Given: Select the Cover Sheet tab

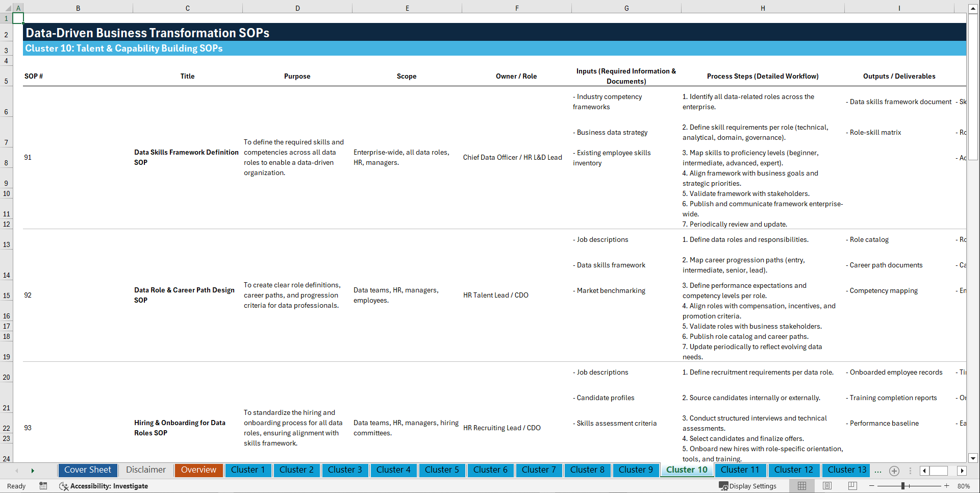Looking at the screenshot, I should pos(87,470).
